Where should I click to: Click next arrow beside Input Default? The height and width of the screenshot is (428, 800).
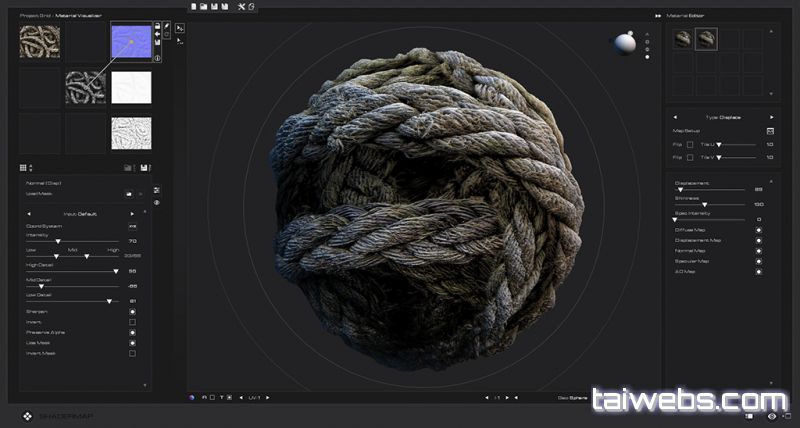[x=132, y=214]
